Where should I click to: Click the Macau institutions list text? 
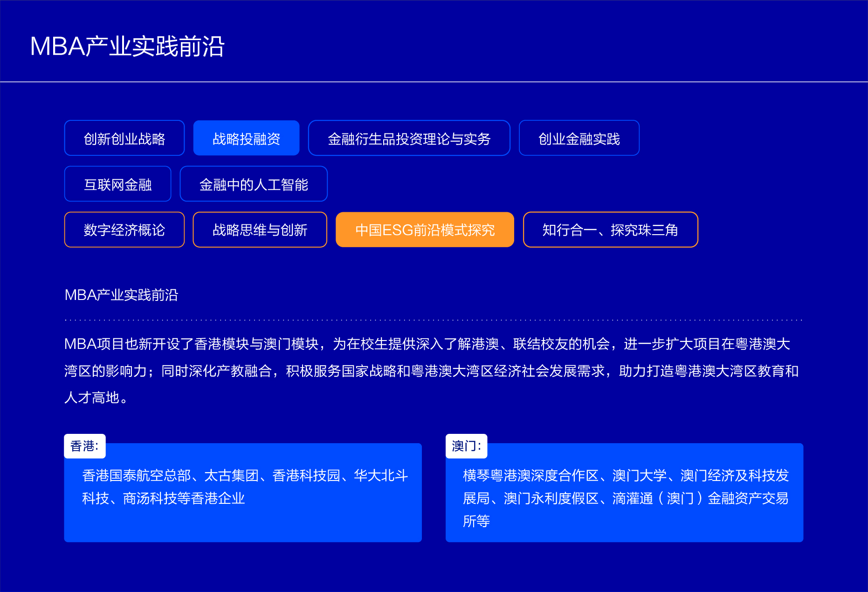(625, 498)
